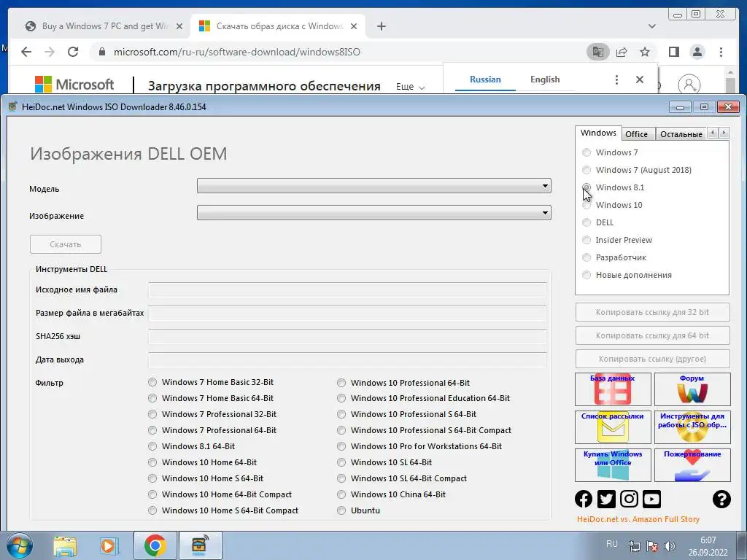Click the Скачать button
Viewport: 747px width, 560px height.
[65, 244]
